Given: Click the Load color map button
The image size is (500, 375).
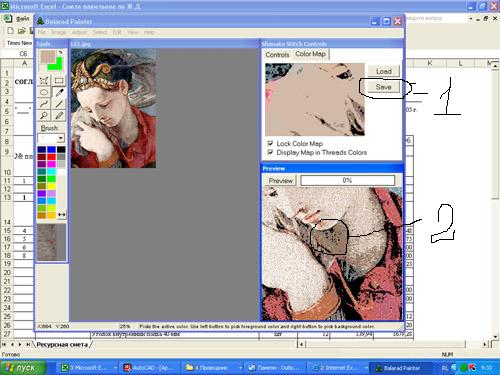Looking at the screenshot, I should tap(383, 71).
